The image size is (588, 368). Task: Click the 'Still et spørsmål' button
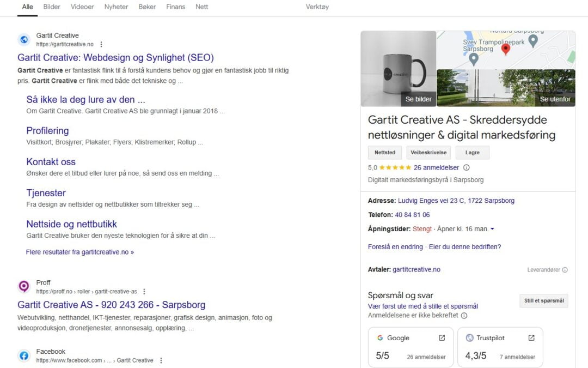(x=543, y=300)
